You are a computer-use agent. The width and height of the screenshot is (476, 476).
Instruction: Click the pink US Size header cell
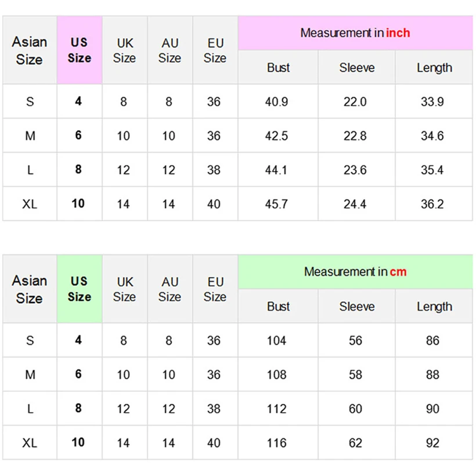click(80, 51)
